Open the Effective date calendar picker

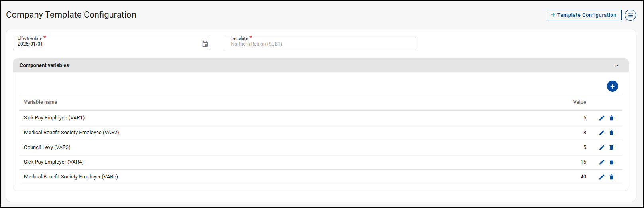coord(205,44)
